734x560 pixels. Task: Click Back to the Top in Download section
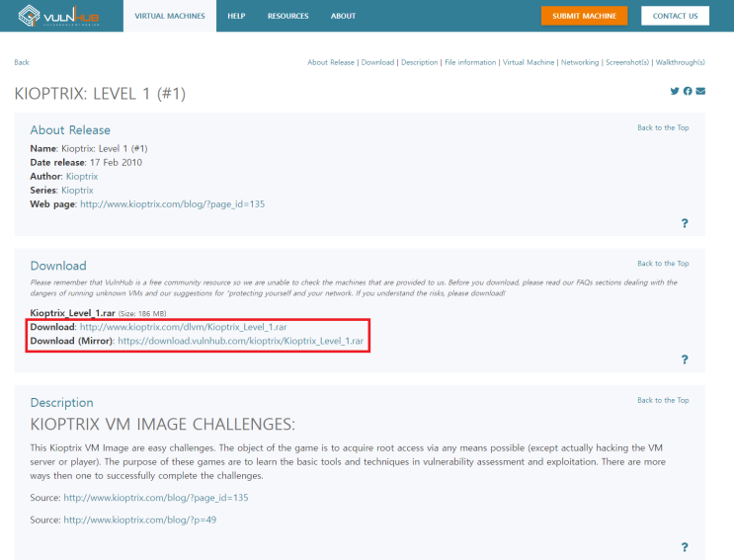[x=663, y=264]
